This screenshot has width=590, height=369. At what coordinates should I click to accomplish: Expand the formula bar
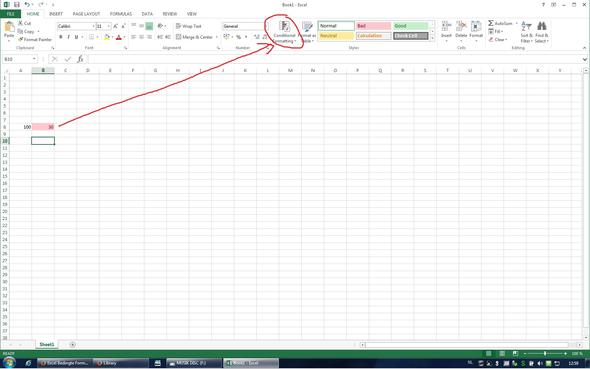pyautogui.click(x=584, y=59)
